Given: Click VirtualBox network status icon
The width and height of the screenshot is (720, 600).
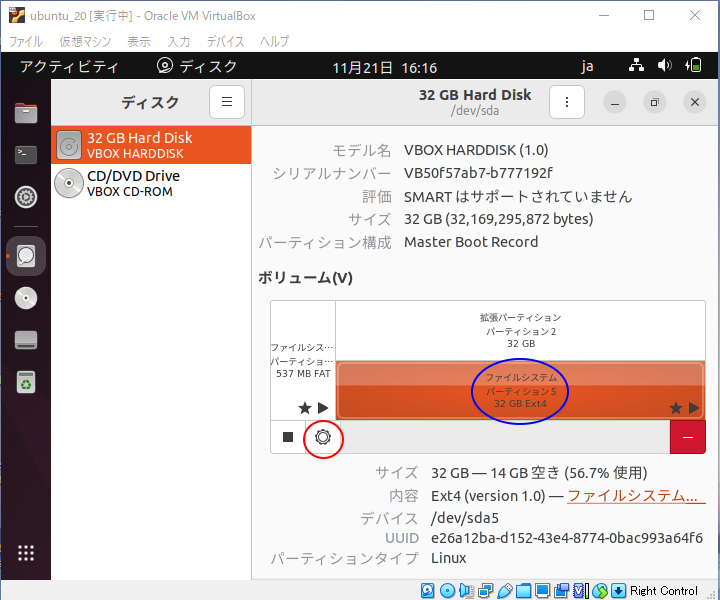Looking at the screenshot, I should pos(485,590).
